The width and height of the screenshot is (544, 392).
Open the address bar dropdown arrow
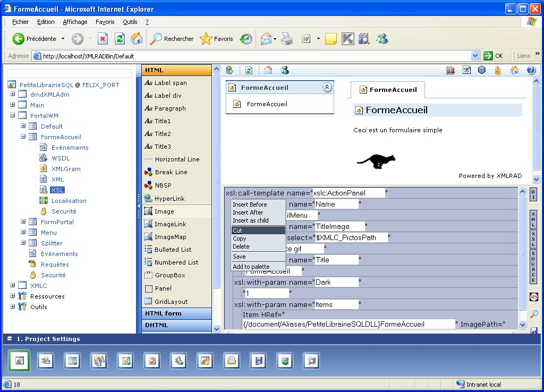tap(475, 56)
